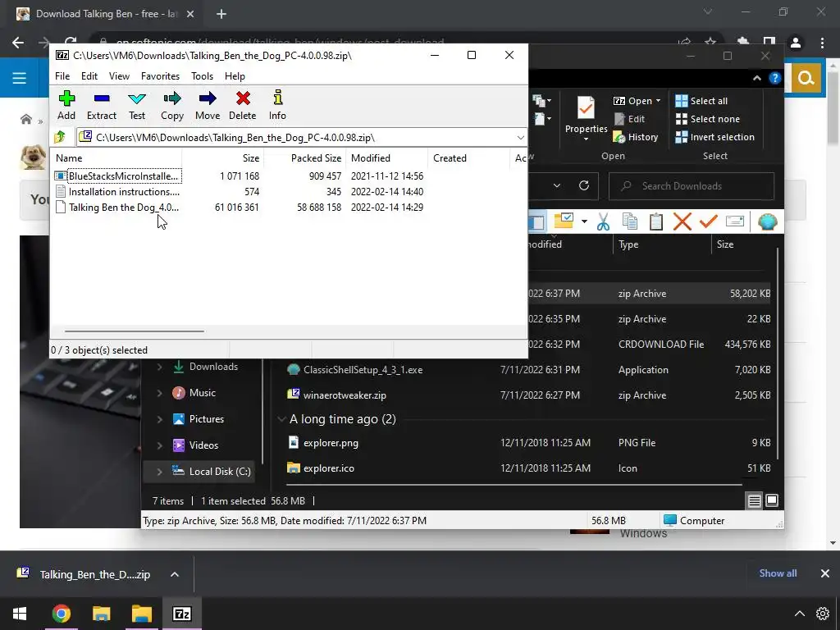The height and width of the screenshot is (630, 840).
Task: Click the scissors Cut icon in Classic Shell toolbar
Action: [603, 221]
